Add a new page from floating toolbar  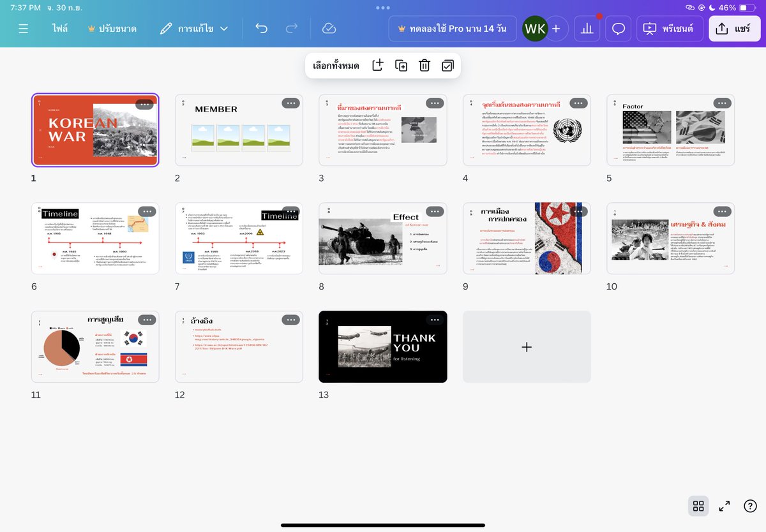pyautogui.click(x=377, y=65)
